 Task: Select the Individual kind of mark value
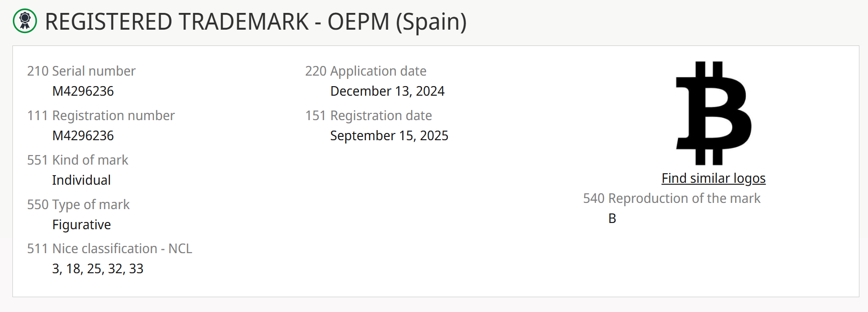81,180
